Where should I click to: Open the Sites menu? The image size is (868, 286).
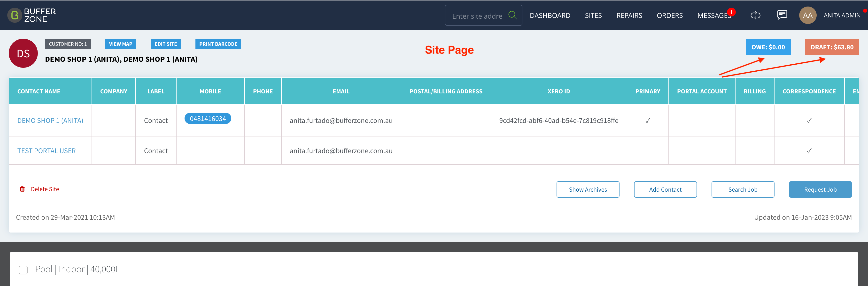pos(593,15)
